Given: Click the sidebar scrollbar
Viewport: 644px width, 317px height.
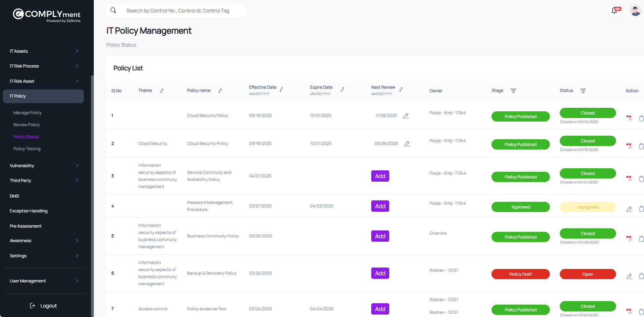Looking at the screenshot, I should tap(92, 196).
